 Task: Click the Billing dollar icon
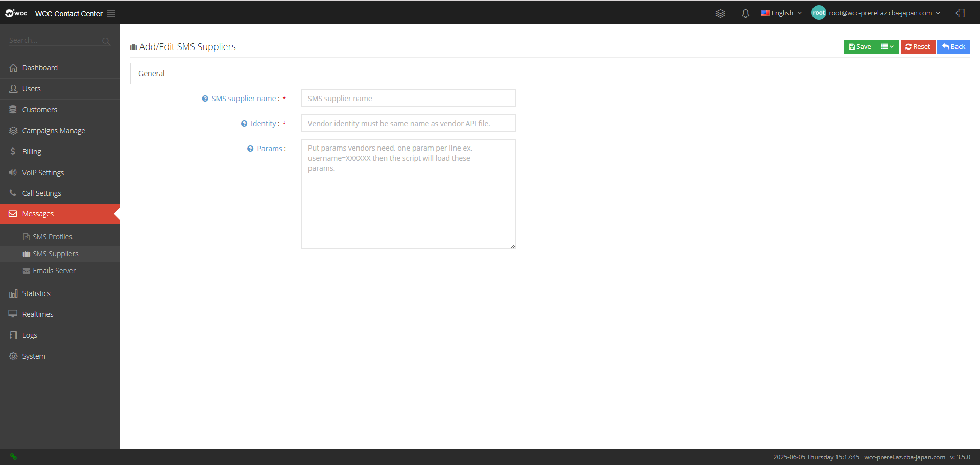point(13,152)
